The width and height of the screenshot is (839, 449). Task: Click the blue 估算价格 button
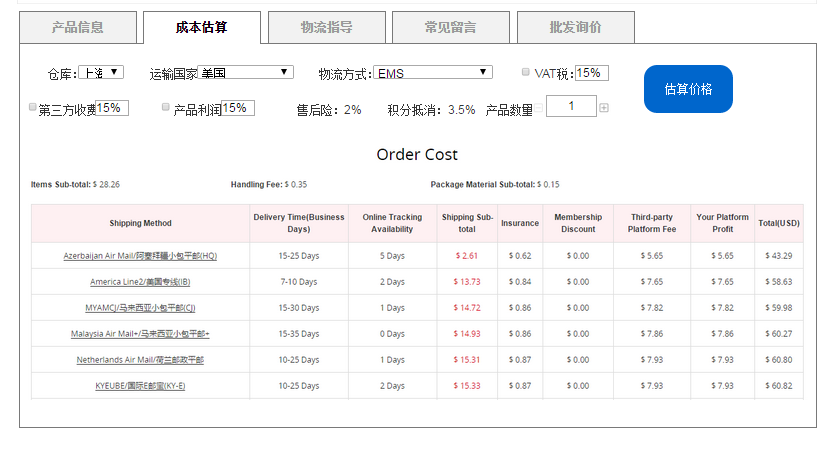(688, 89)
